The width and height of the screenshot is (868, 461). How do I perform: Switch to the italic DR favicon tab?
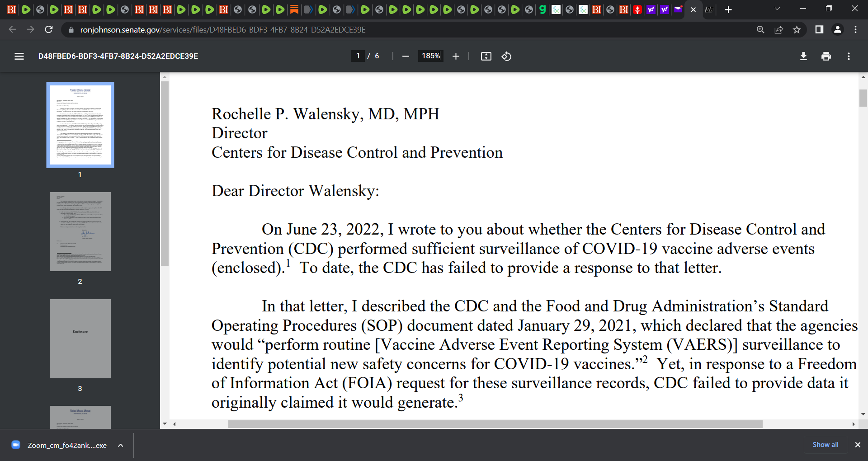coord(709,9)
